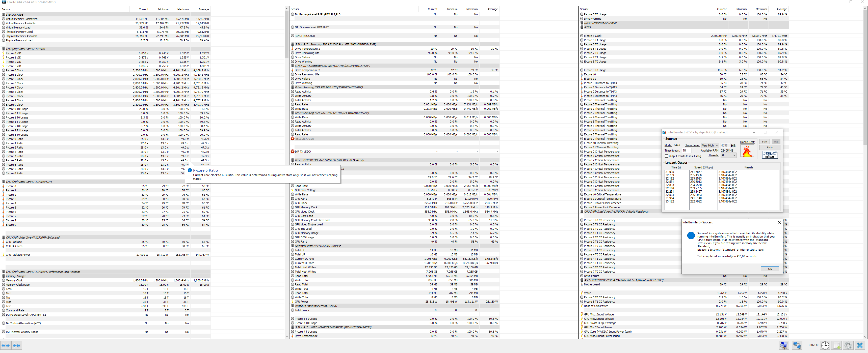Click the System: ASUS sensor group header

[14, 14]
